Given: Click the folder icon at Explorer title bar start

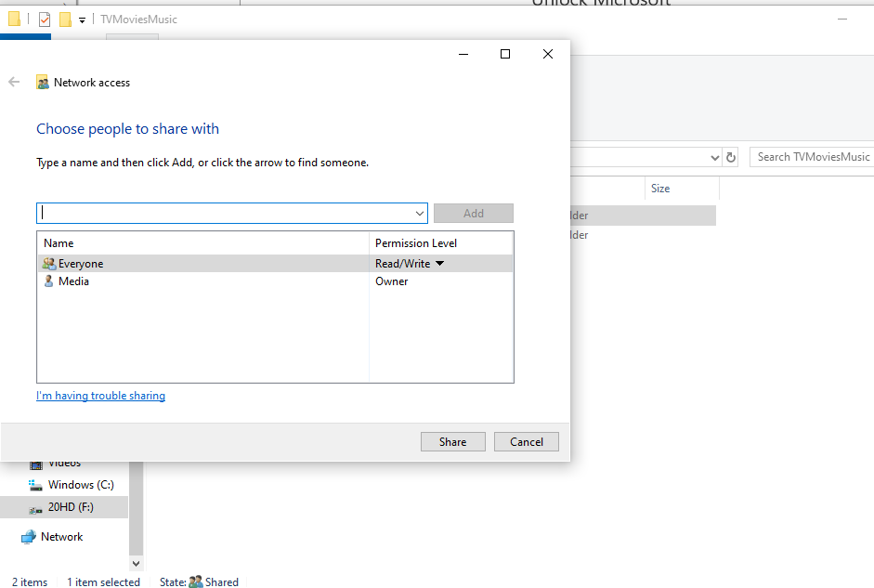Looking at the screenshot, I should pyautogui.click(x=15, y=19).
